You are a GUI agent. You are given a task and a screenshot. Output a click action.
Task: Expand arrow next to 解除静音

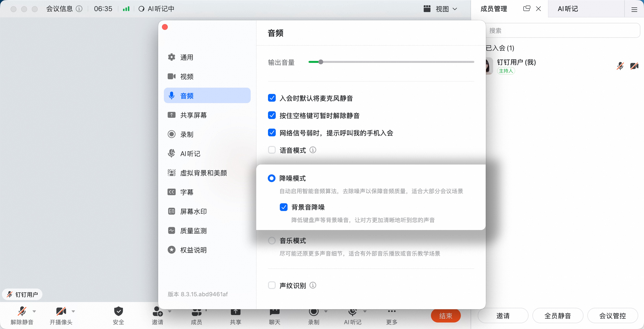point(34,311)
